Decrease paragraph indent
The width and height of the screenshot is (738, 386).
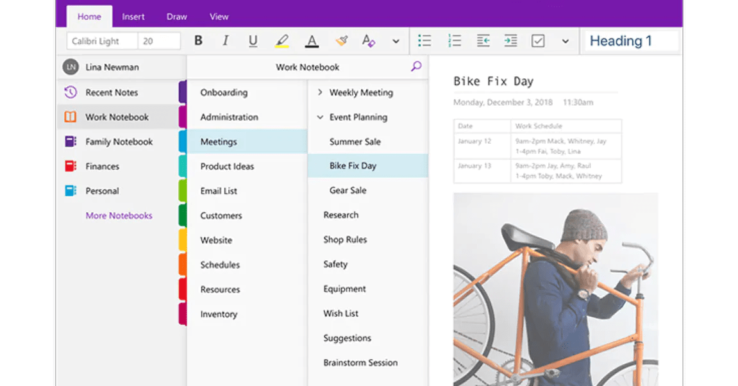coord(483,41)
